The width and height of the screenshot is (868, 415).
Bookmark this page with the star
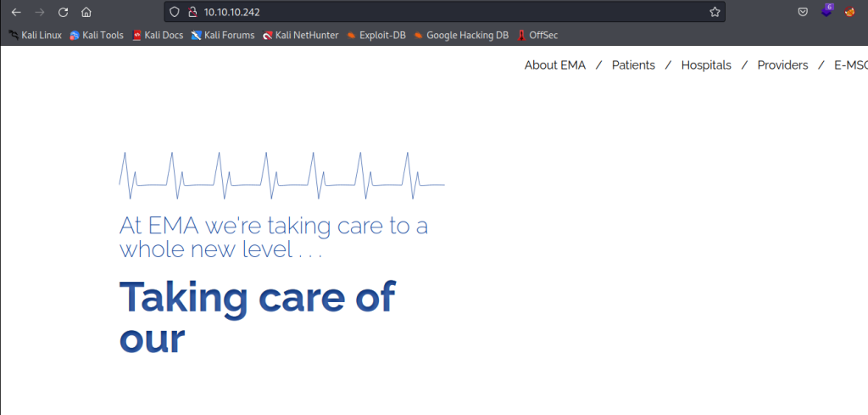pos(715,12)
